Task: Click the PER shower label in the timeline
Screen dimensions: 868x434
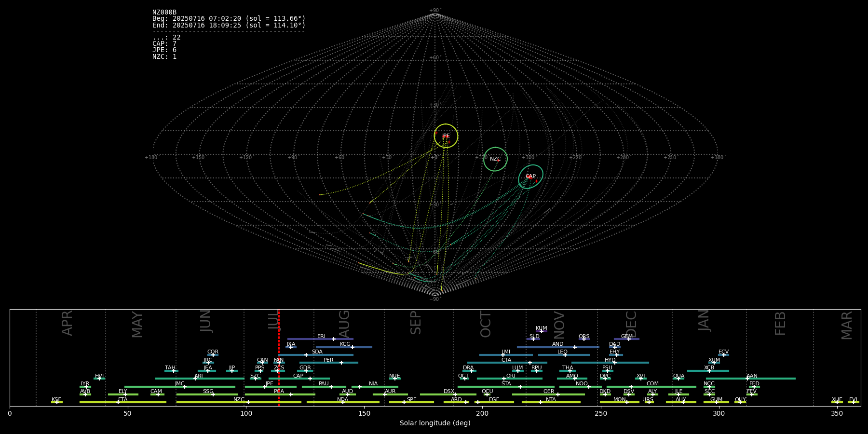Action: (x=328, y=360)
